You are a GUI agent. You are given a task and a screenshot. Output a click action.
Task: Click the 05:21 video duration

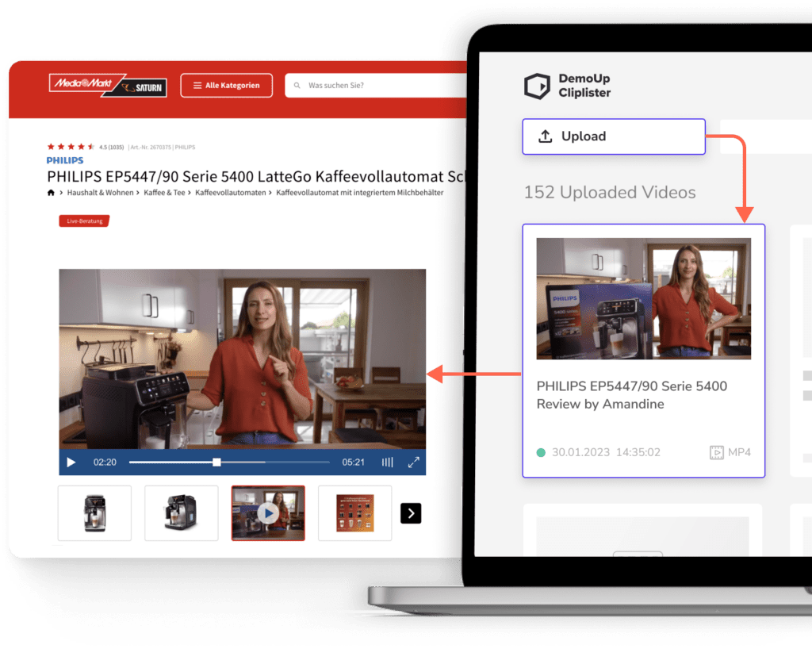click(x=353, y=462)
